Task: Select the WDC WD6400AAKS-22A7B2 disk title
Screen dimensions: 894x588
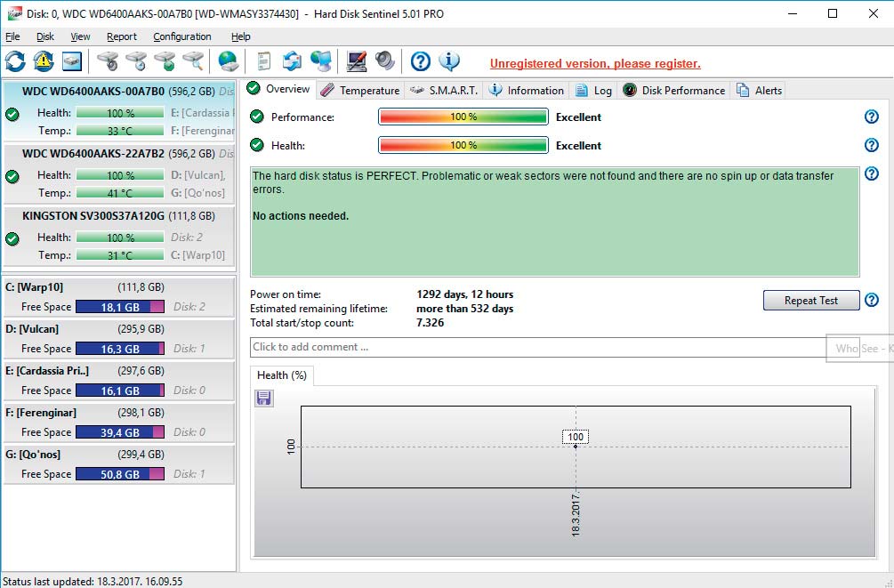Action: 93,153
